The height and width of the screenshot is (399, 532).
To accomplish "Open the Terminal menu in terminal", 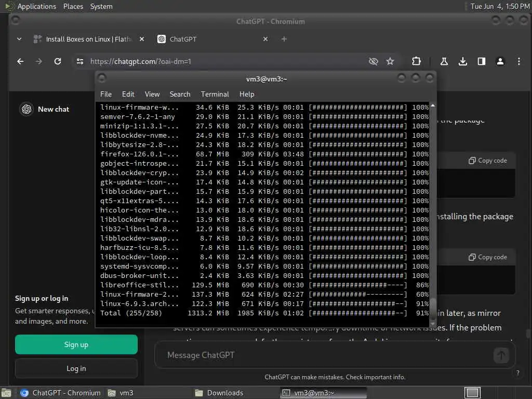I will [215, 95].
